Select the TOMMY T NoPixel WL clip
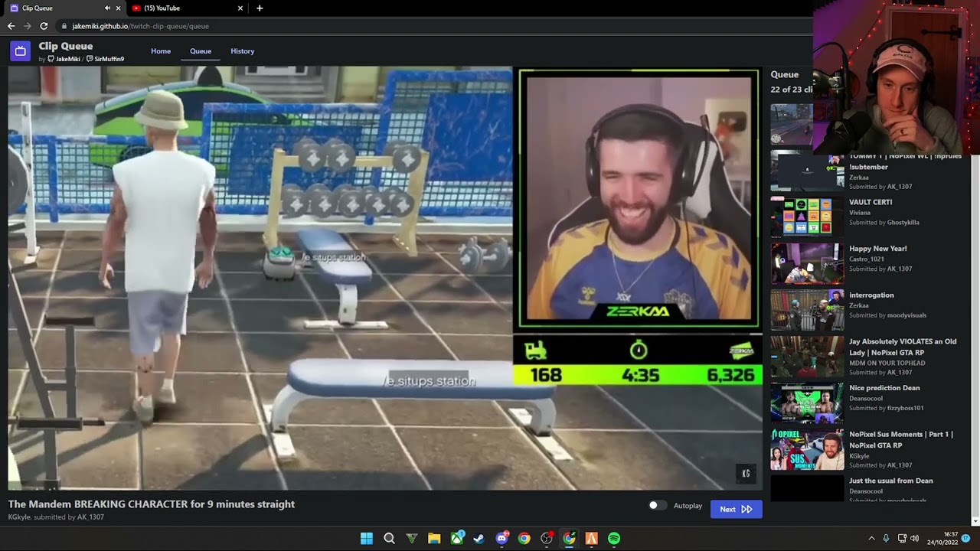Image resolution: width=980 pixels, height=551 pixels. [x=903, y=161]
